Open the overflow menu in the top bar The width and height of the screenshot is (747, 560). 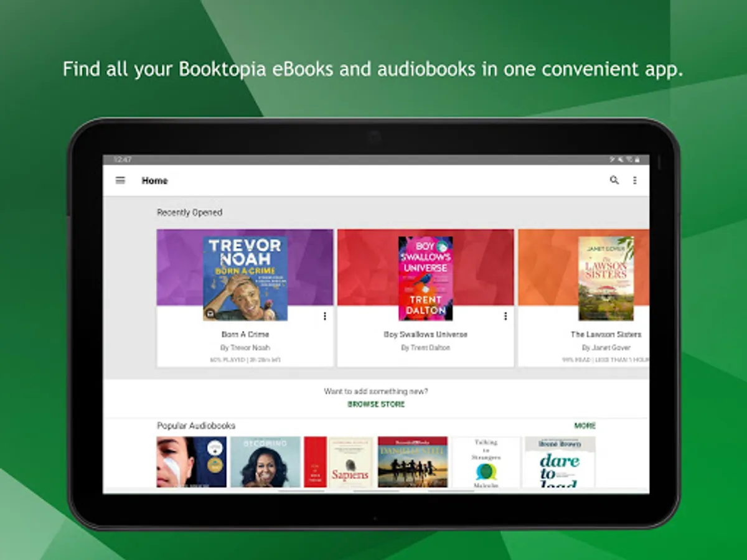[x=635, y=180]
